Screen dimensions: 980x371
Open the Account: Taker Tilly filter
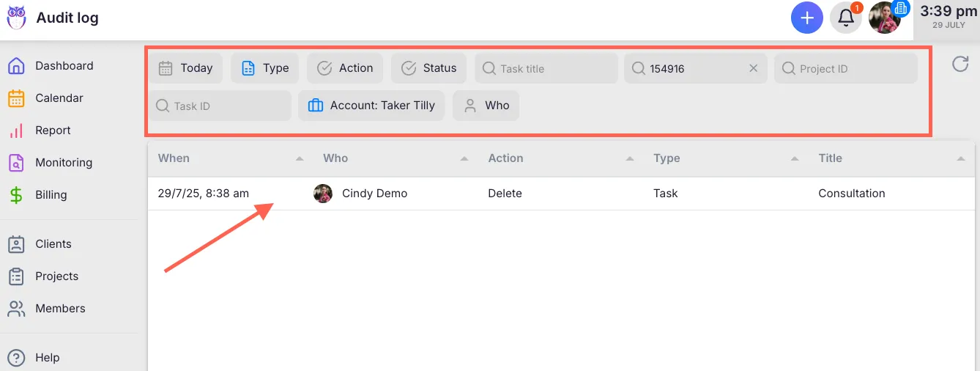point(371,106)
